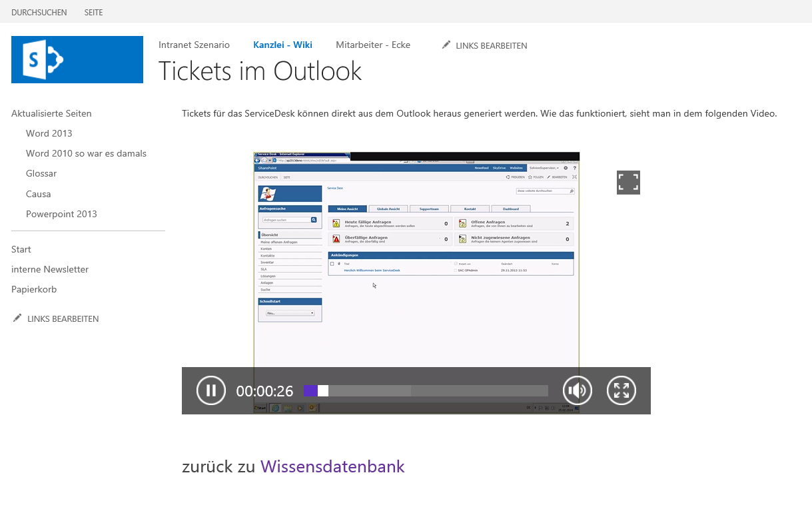812x509 pixels.
Task: Open the DURCHSUCHEN ribbon tab
Action: coord(39,13)
